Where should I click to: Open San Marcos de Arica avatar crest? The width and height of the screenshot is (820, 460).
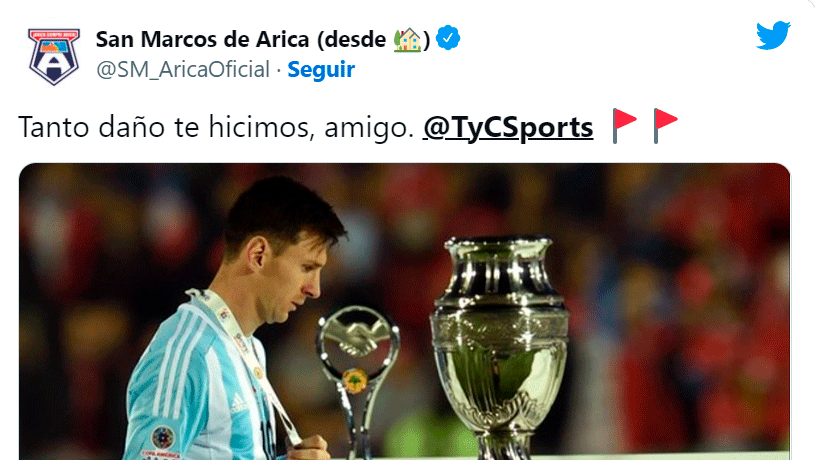tap(54, 56)
